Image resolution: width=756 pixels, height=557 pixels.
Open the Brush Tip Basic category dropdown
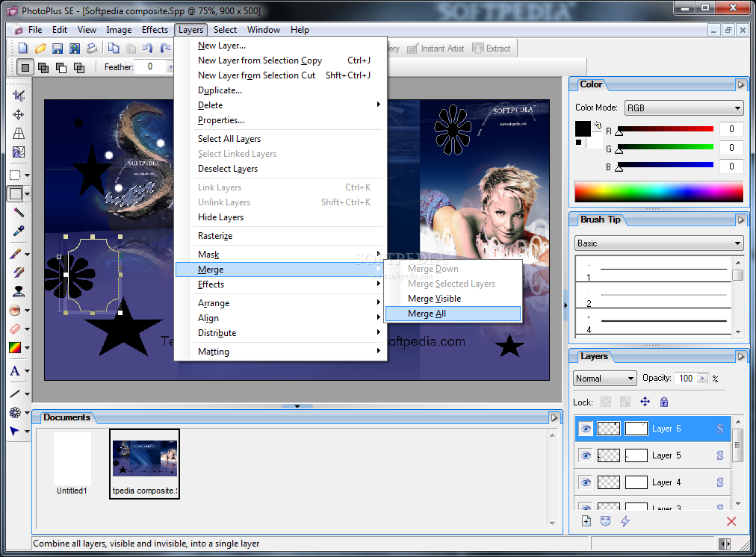pos(659,243)
